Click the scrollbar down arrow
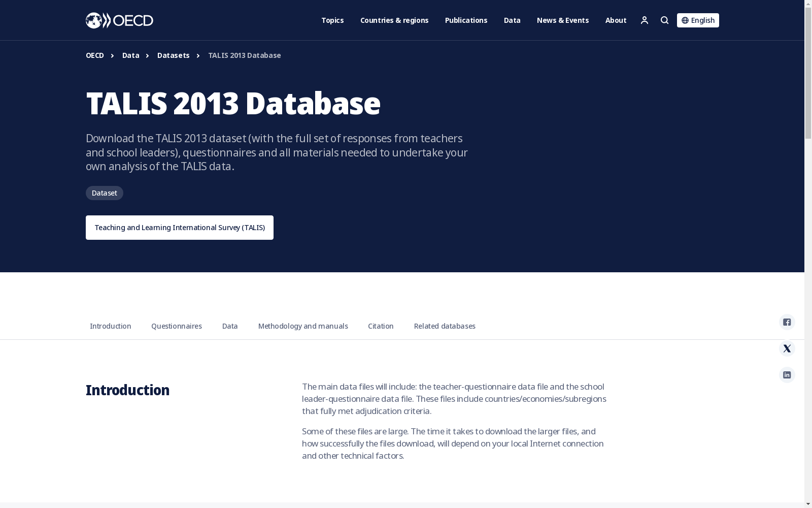Image resolution: width=812 pixels, height=508 pixels. pos(808,504)
